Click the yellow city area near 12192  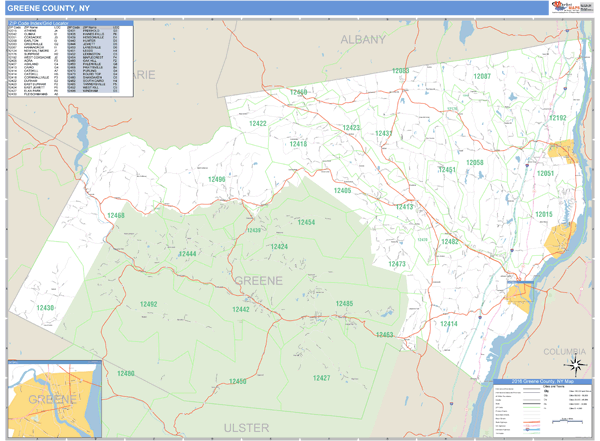(x=561, y=152)
